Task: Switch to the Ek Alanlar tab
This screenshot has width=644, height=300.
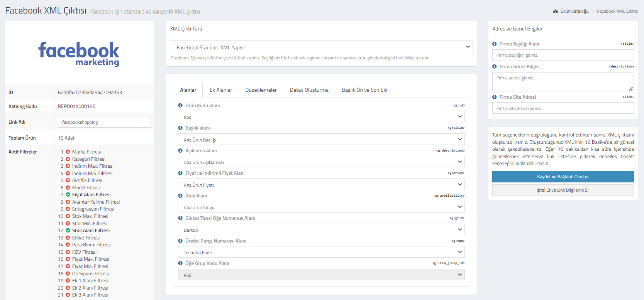Action: click(221, 90)
